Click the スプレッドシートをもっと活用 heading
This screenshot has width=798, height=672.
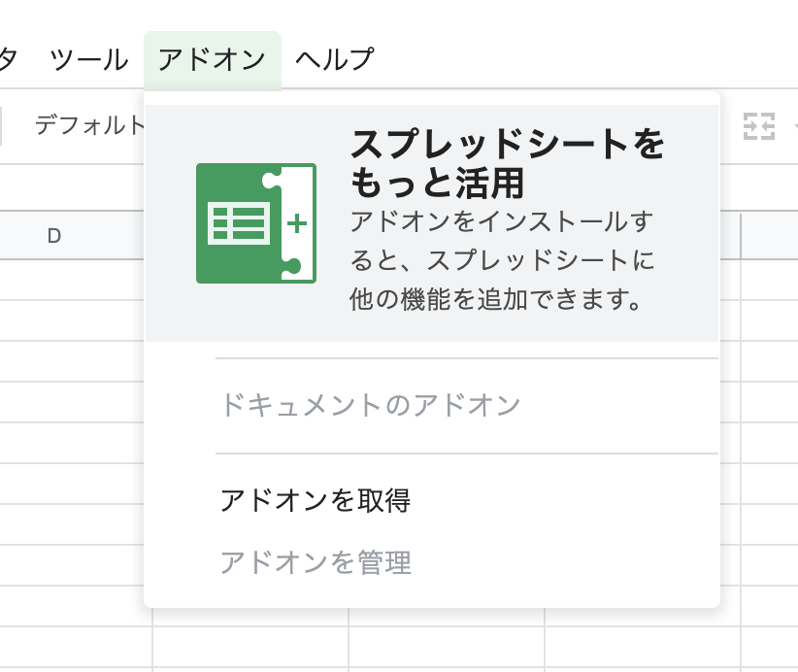coord(507,162)
